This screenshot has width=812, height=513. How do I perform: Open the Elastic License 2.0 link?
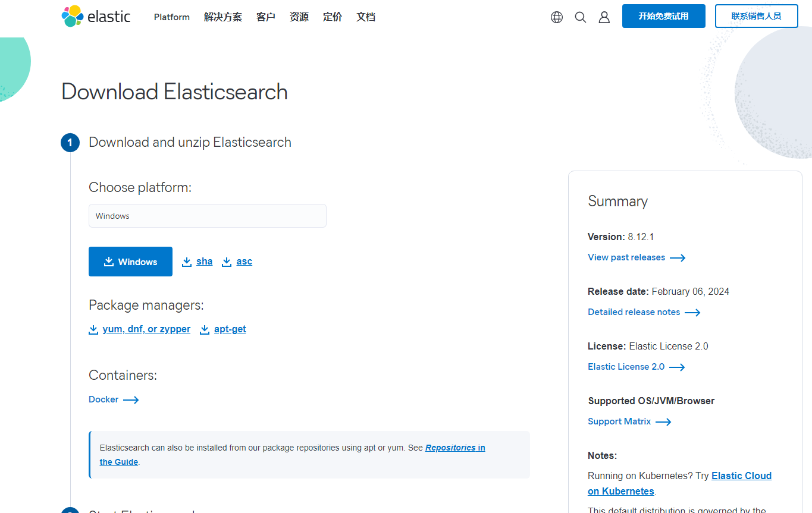tap(626, 367)
